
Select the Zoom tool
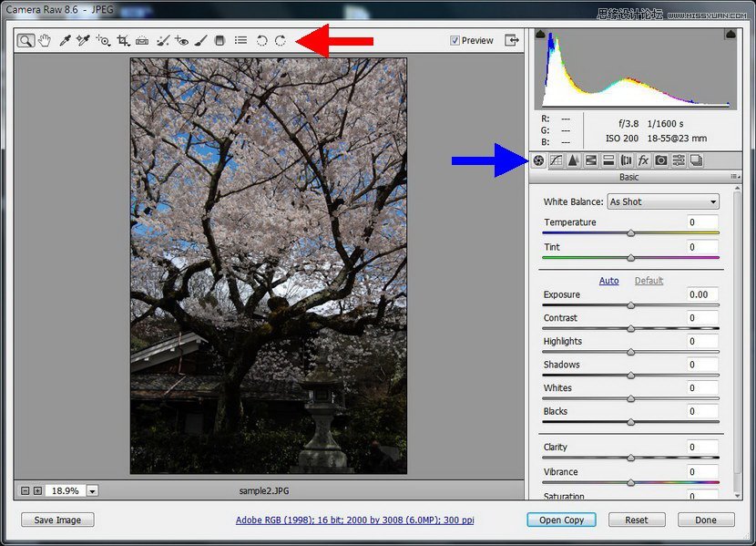tap(26, 40)
